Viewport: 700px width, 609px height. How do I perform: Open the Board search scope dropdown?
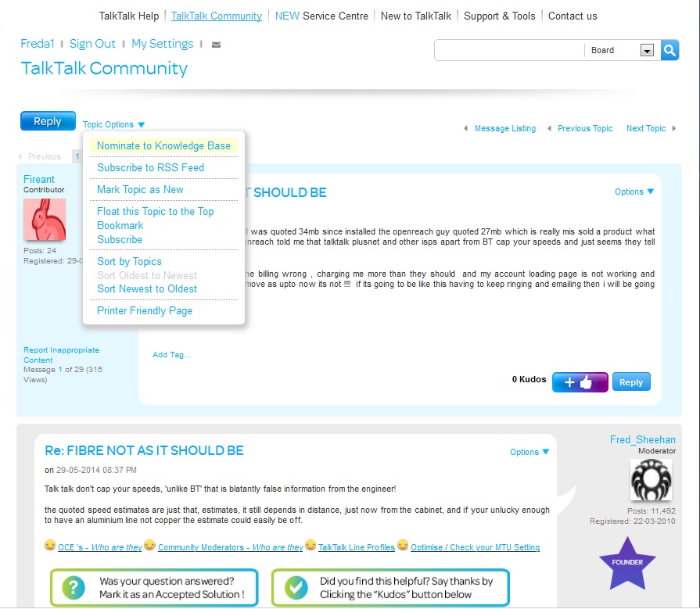pyautogui.click(x=646, y=51)
